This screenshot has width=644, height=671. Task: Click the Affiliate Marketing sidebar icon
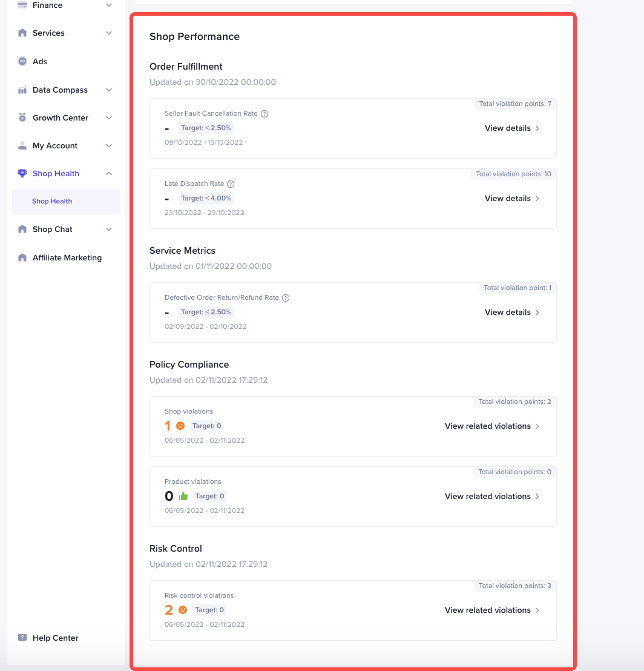(x=22, y=257)
